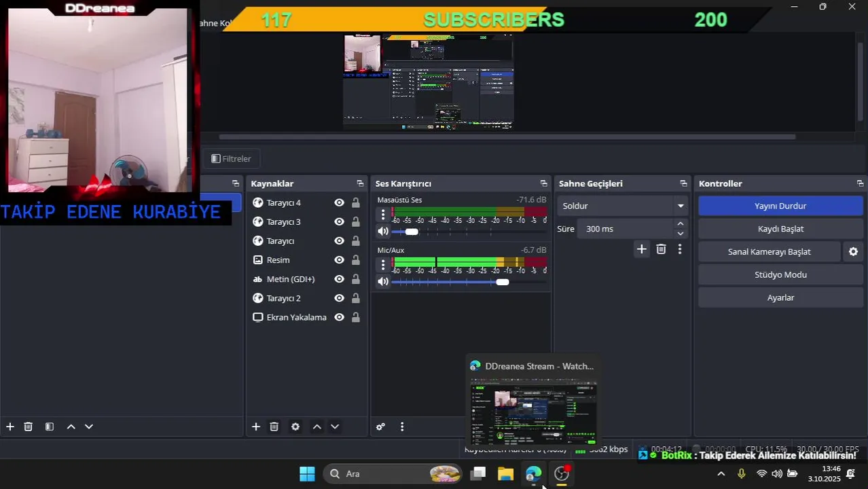Move selected scene up
This screenshot has height=489, width=868.
pyautogui.click(x=71, y=427)
